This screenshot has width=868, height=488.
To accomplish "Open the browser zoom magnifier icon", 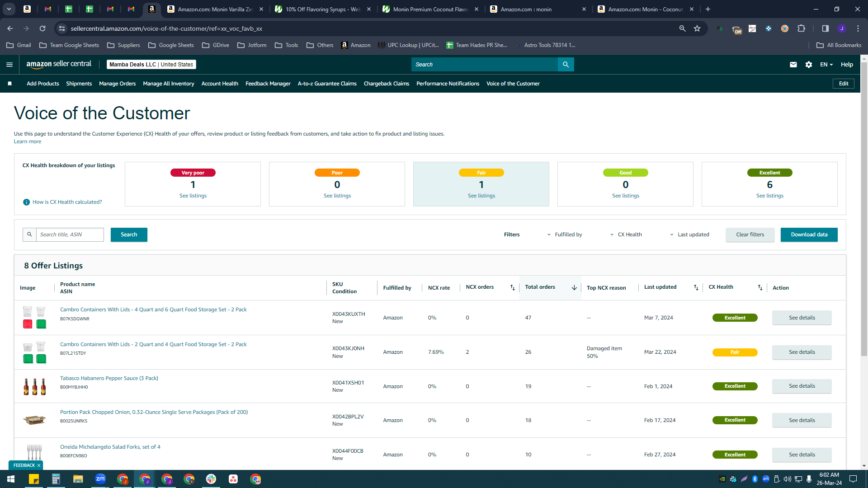I will tap(682, 28).
